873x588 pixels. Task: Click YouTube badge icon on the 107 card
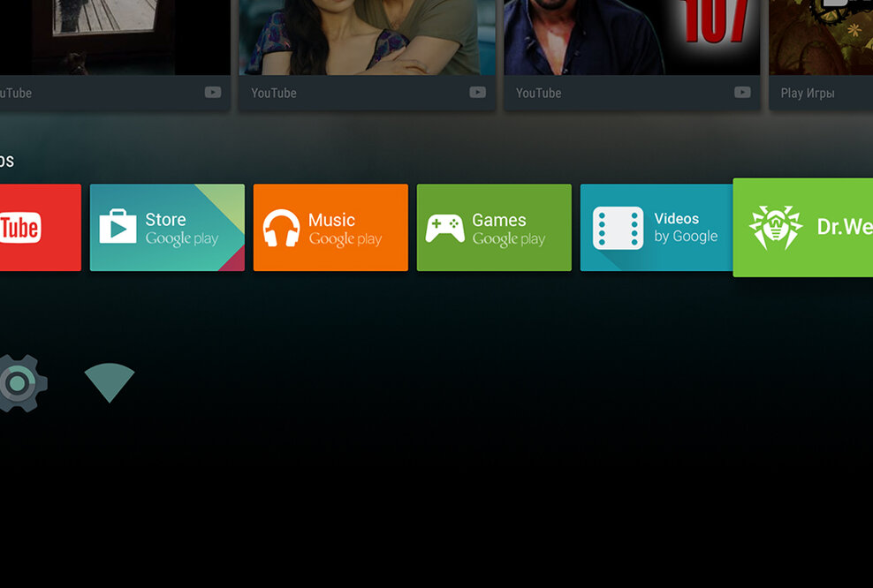pos(742,93)
